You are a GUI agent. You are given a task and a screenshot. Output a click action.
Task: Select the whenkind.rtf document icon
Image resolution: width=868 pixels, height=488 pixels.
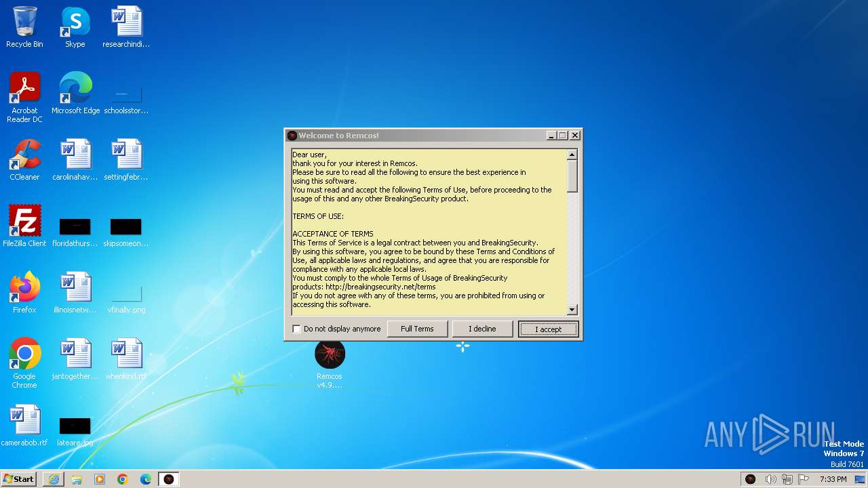pyautogui.click(x=126, y=359)
